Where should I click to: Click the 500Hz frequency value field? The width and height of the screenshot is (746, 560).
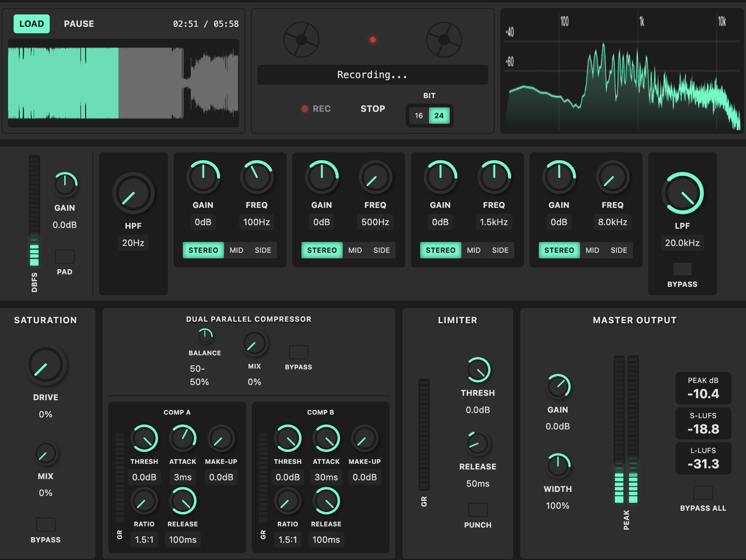[x=375, y=222]
